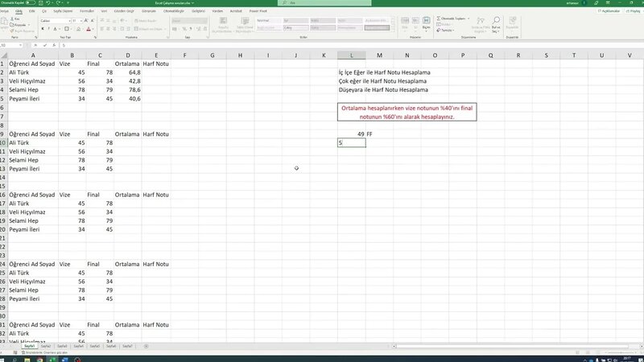Click cell 'Çok eğer ile Harf Notu Hesaplama'
The height and width of the screenshot is (362, 644).
click(x=382, y=81)
